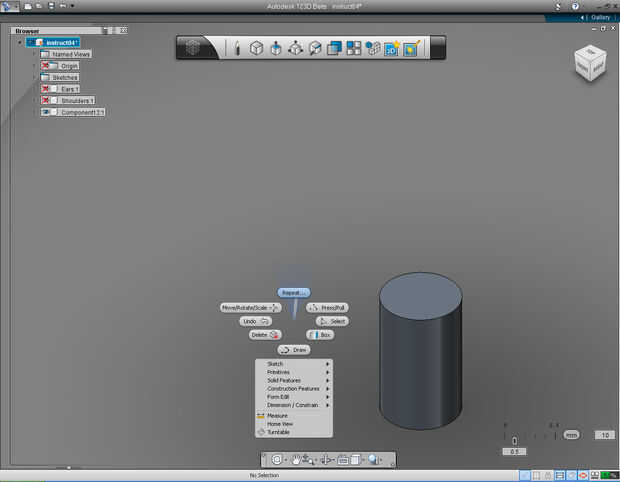Click the Open file icon in title bar
The image size is (620, 482).
tap(39, 6)
